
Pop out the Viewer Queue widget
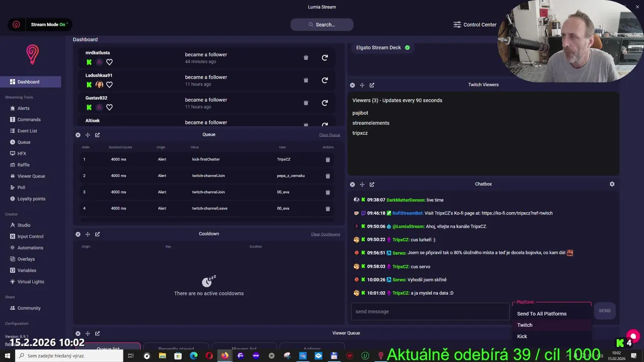tap(97, 333)
